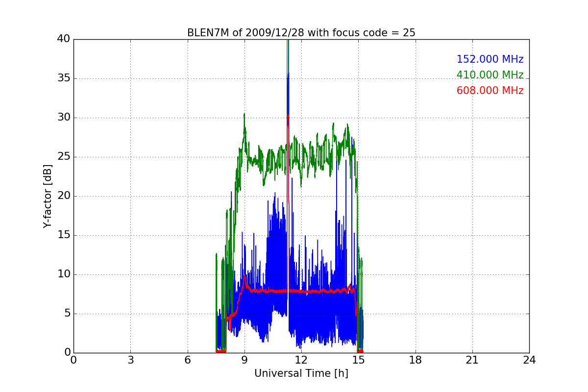This screenshot has height=392, width=588.
Task: Click the y-axis tick label '5'
Action: click(x=67, y=314)
